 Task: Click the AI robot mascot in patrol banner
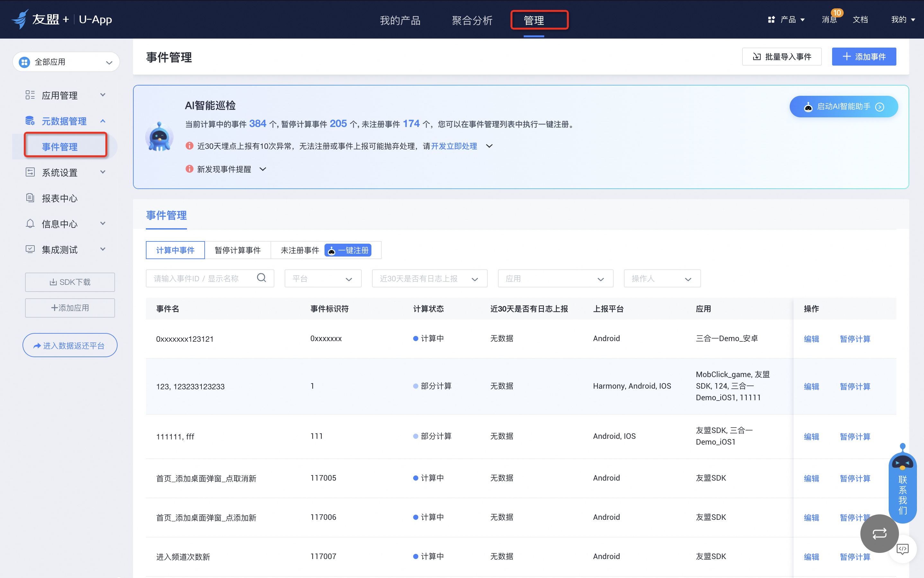click(x=159, y=137)
